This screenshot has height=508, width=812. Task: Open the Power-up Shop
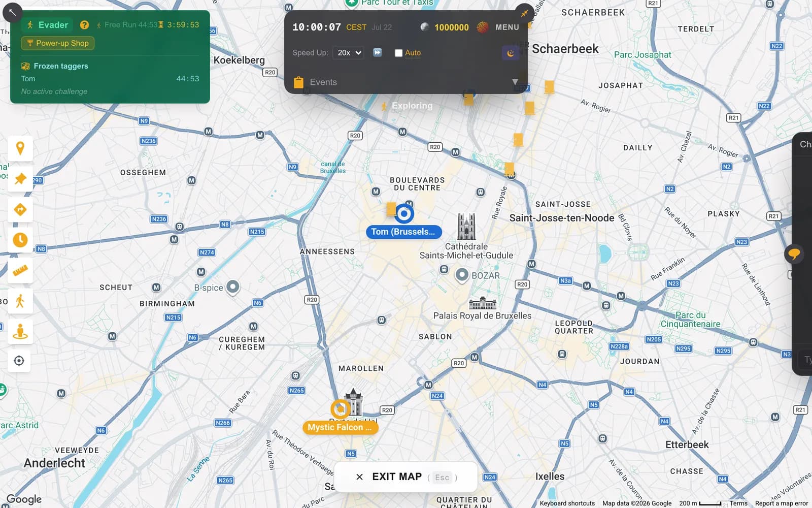click(57, 43)
